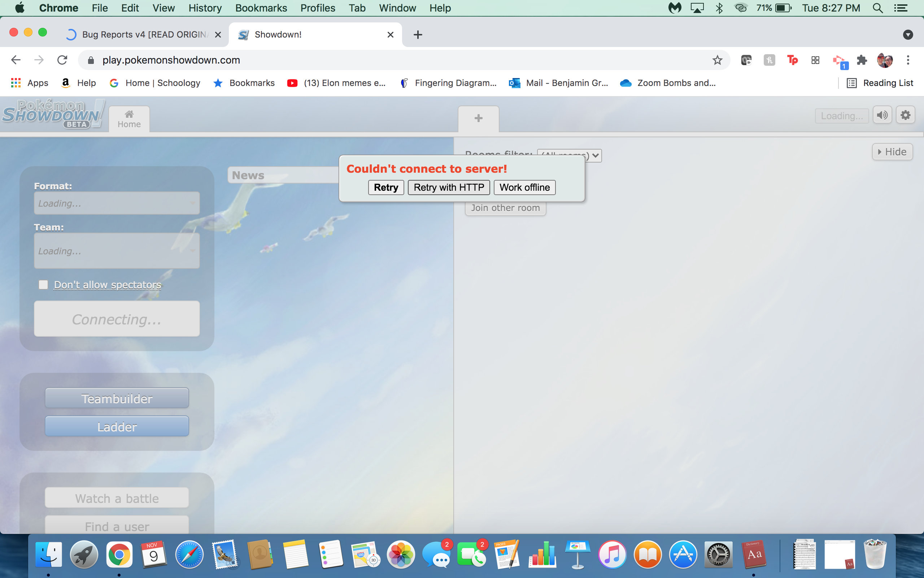Open Photos from the Dock

(401, 554)
